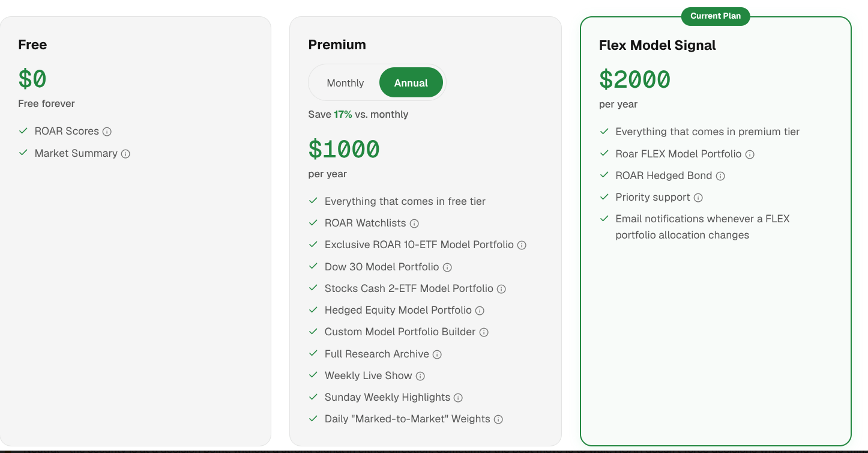Image resolution: width=868 pixels, height=453 pixels.
Task: Click info icon next to ROAR Scores
Action: (x=107, y=132)
